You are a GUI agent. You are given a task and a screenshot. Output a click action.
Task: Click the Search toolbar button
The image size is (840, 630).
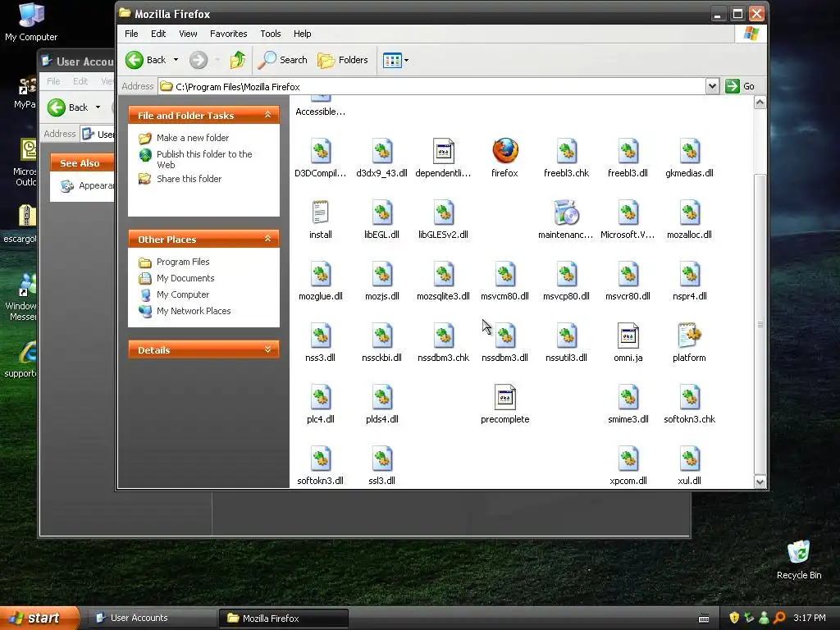(x=282, y=60)
